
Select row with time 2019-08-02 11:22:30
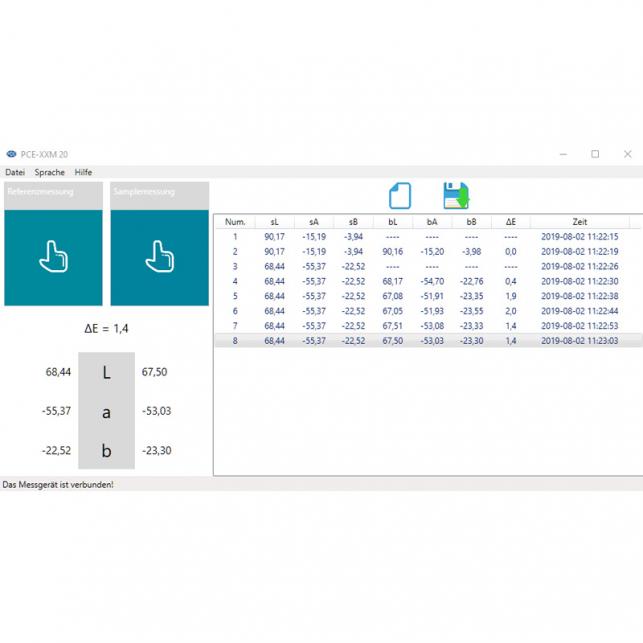[x=429, y=281]
